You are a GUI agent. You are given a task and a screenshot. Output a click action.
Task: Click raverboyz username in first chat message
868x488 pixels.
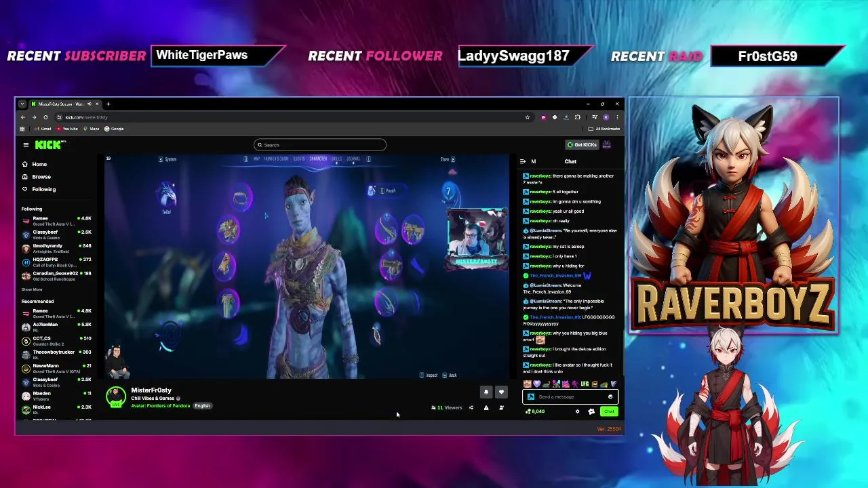point(540,176)
